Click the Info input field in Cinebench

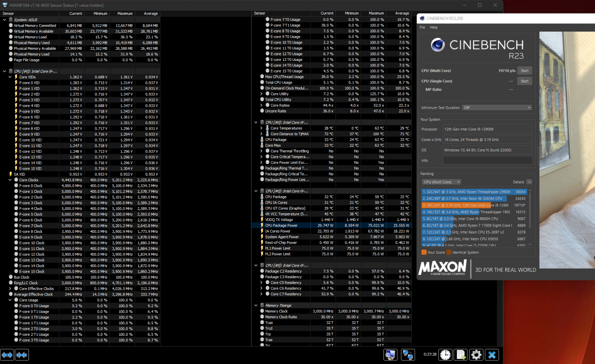pyautogui.click(x=488, y=160)
